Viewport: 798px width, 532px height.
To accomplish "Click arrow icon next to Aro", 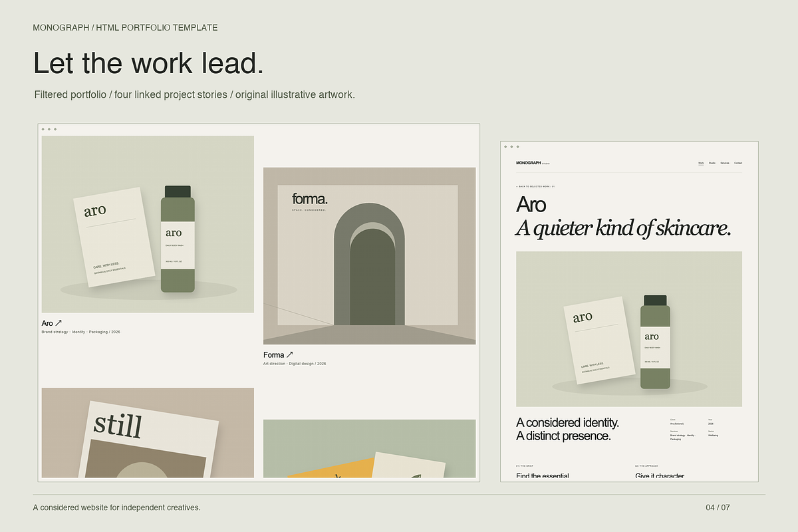I will 59,323.
